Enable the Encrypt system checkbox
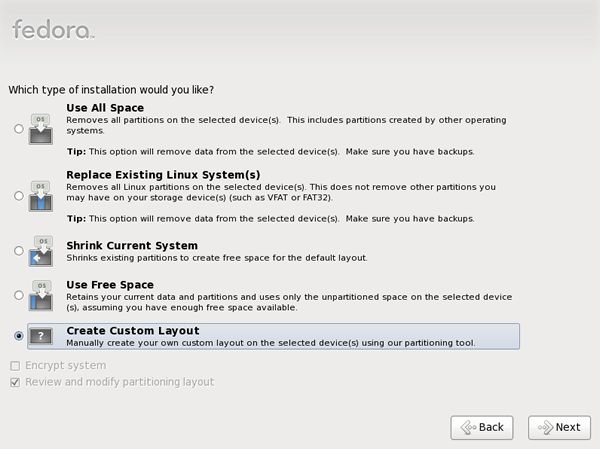Viewport: 600px width, 449px height. [15, 366]
